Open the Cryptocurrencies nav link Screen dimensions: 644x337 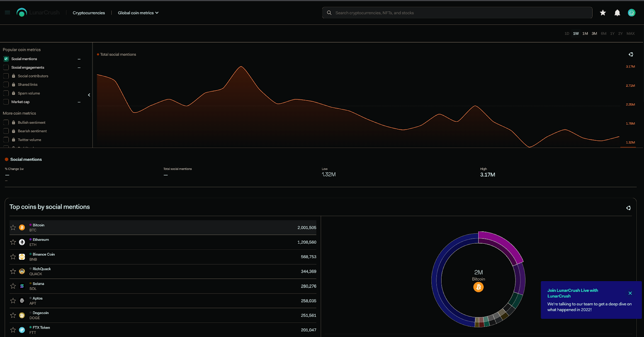(x=89, y=13)
